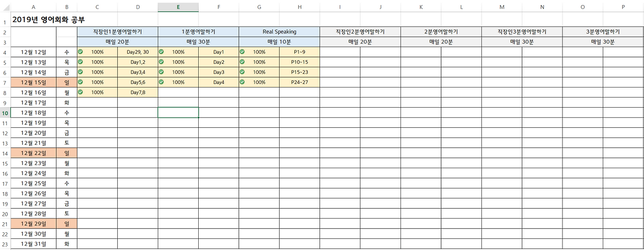Select the Day3,4 cell

point(138,72)
